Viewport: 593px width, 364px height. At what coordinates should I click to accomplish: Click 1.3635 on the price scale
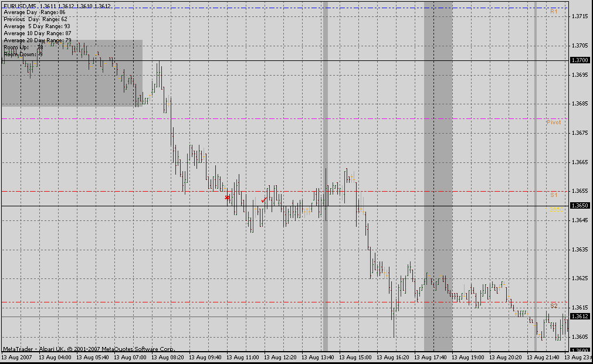[x=580, y=250]
